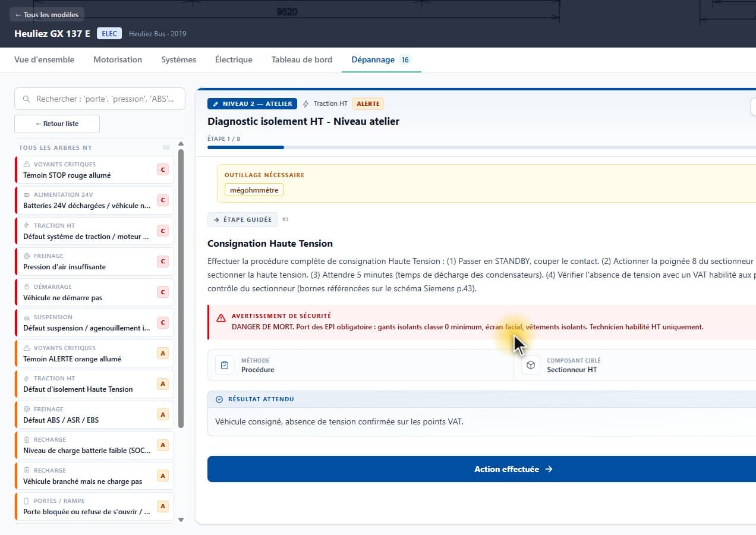Go back to Tous les modèles
The image size is (756, 535).
pos(47,14)
